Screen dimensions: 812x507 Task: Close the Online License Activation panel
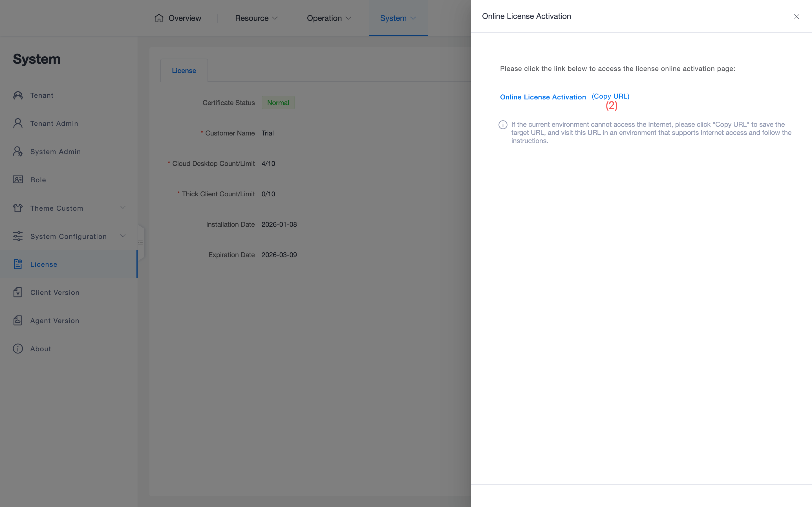pos(796,16)
